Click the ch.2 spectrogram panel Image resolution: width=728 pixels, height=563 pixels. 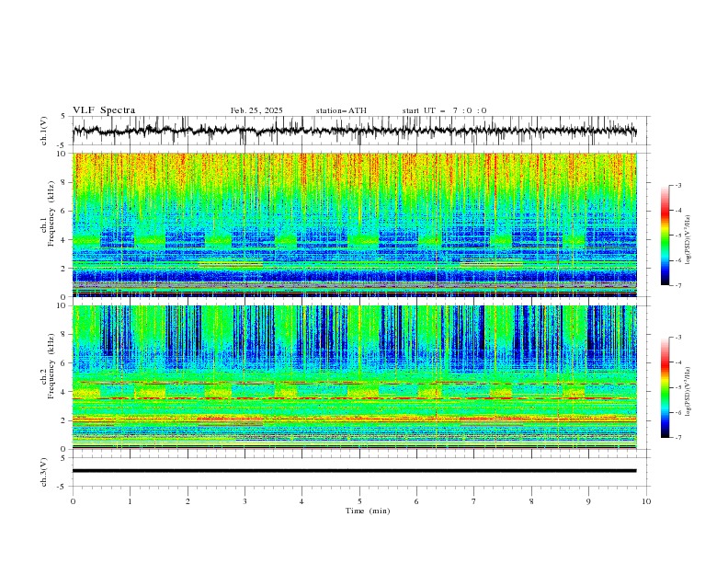coord(354,377)
